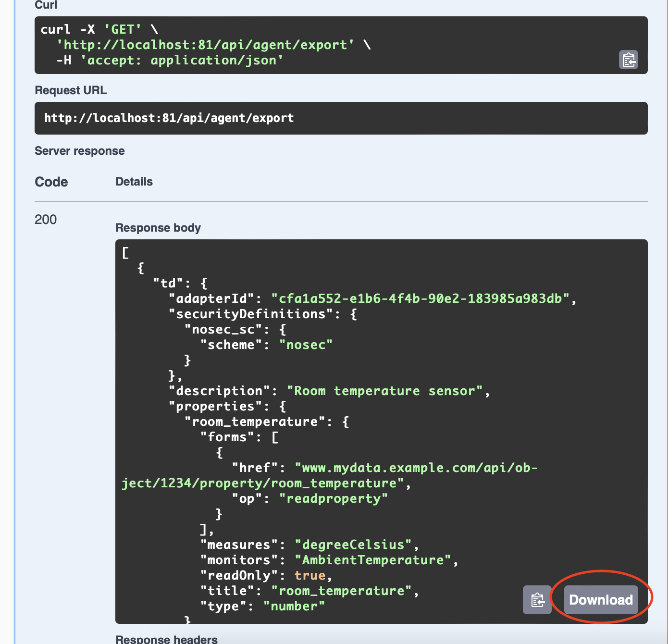Click the "degreeCelsius" measures value

point(353,545)
